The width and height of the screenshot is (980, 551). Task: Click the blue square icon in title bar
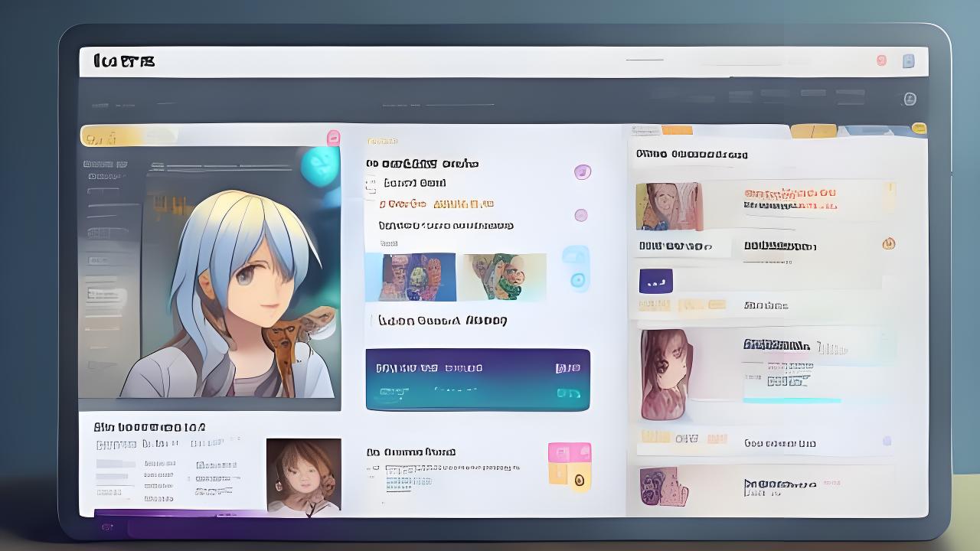pos(908,61)
